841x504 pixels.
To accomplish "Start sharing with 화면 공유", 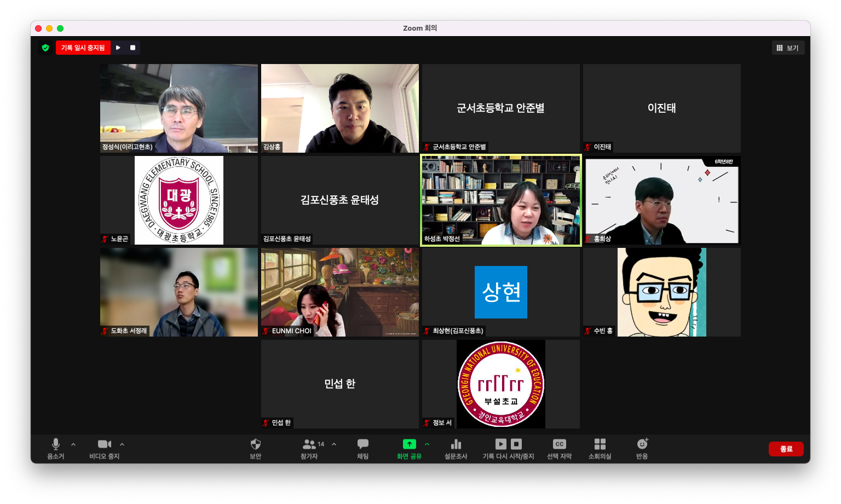I will pos(409,449).
